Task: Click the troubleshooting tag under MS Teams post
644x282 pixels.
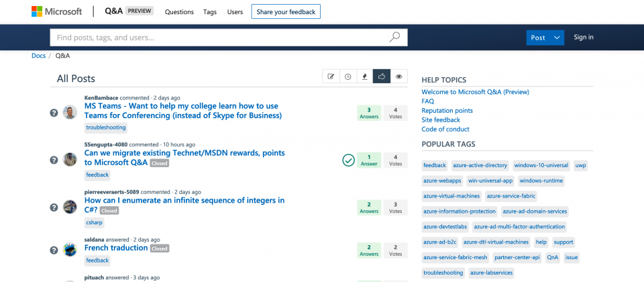Action: 106,128
